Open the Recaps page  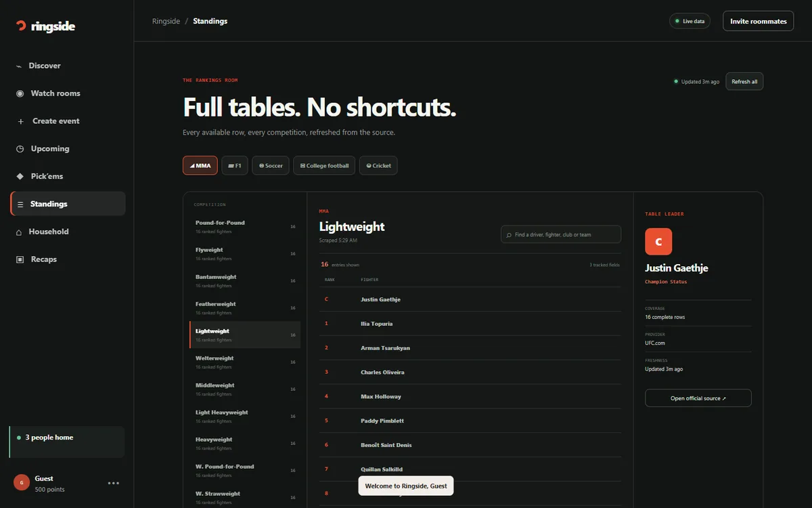pyautogui.click(x=68, y=259)
